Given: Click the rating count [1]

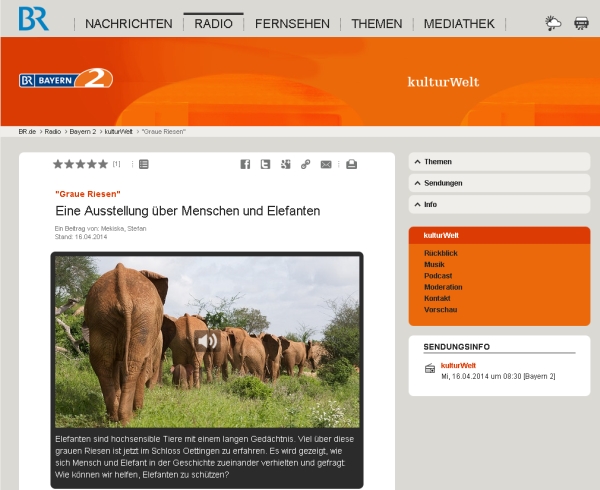Looking at the screenshot, I should tap(116, 164).
